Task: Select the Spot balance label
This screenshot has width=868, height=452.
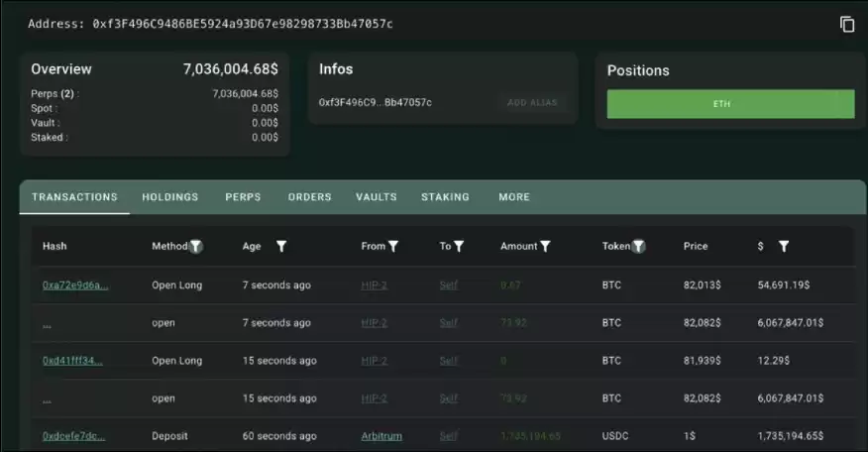Action: (x=44, y=109)
